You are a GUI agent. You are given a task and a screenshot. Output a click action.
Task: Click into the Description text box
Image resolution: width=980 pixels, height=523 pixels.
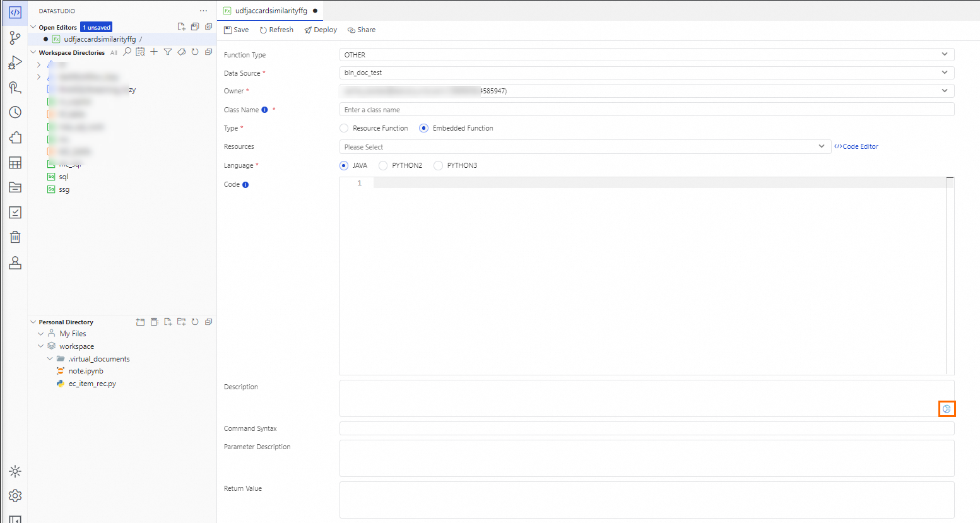[647, 398]
